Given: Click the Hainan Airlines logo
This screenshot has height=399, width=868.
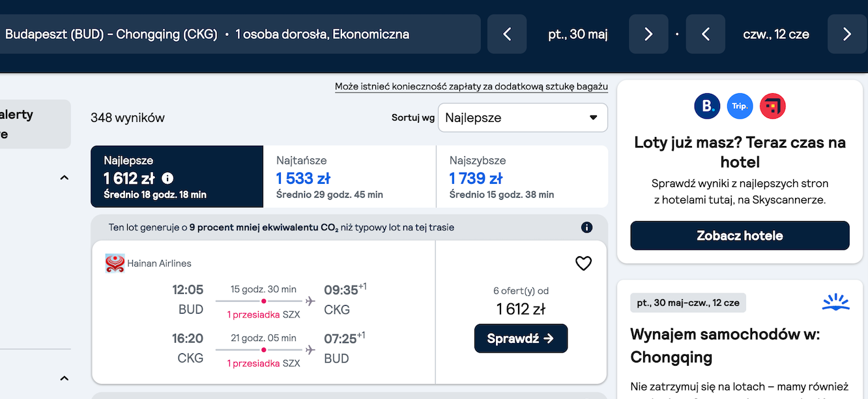Looking at the screenshot, I should tap(115, 263).
